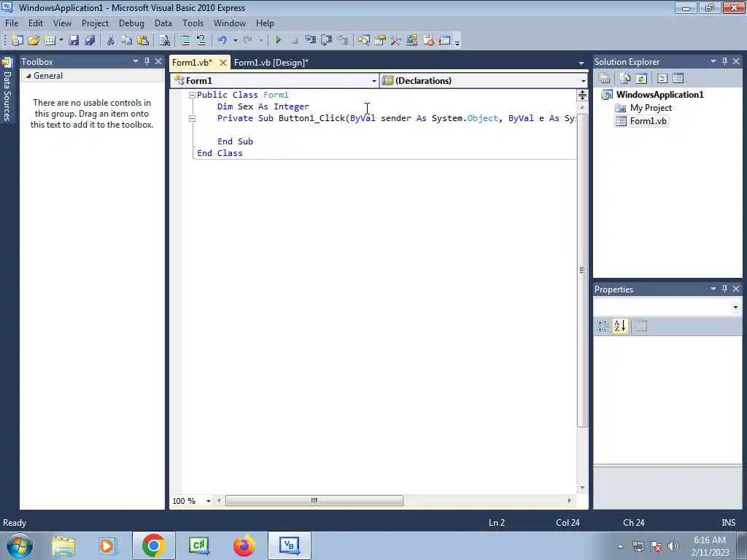747x560 pixels.
Task: Uncomment selected lines icon
Action: [201, 41]
